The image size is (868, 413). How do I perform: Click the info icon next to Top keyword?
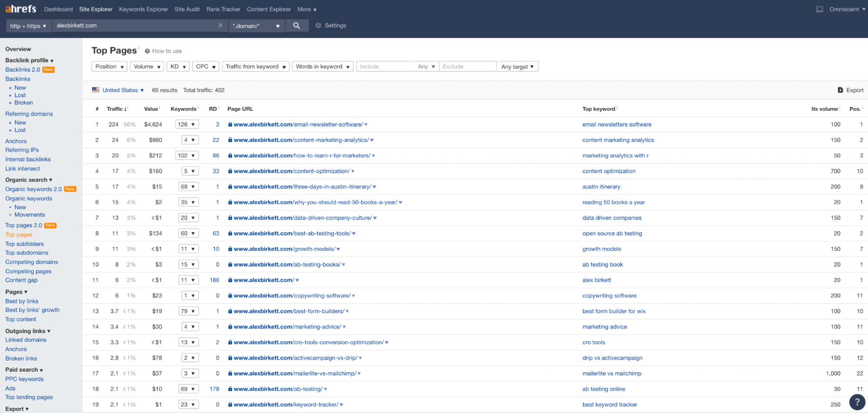point(616,107)
